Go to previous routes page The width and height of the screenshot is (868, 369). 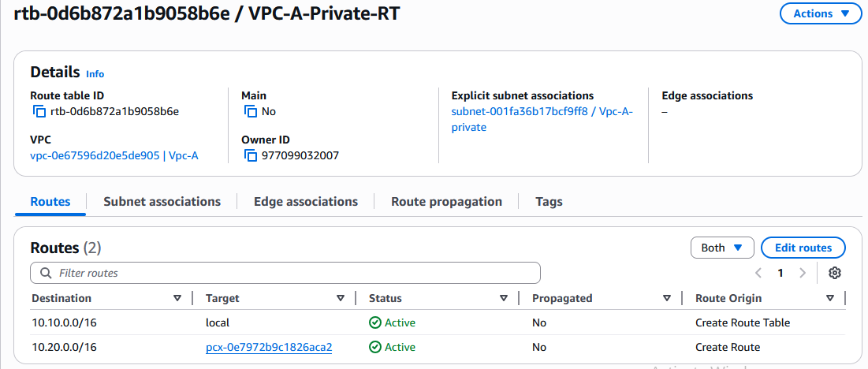[x=758, y=273]
